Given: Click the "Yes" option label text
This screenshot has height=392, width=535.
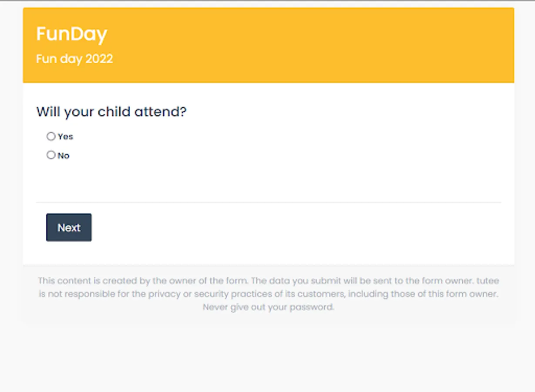Looking at the screenshot, I should (65, 137).
